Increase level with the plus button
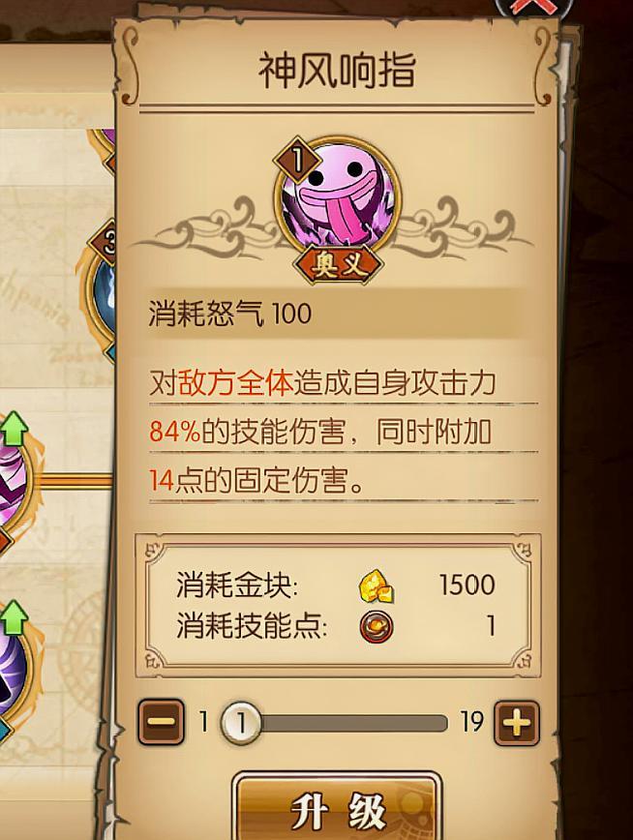This screenshot has height=840, width=633. click(x=516, y=723)
